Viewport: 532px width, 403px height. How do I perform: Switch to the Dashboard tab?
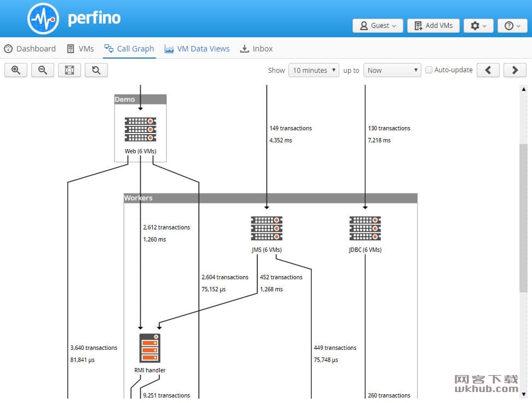point(30,49)
